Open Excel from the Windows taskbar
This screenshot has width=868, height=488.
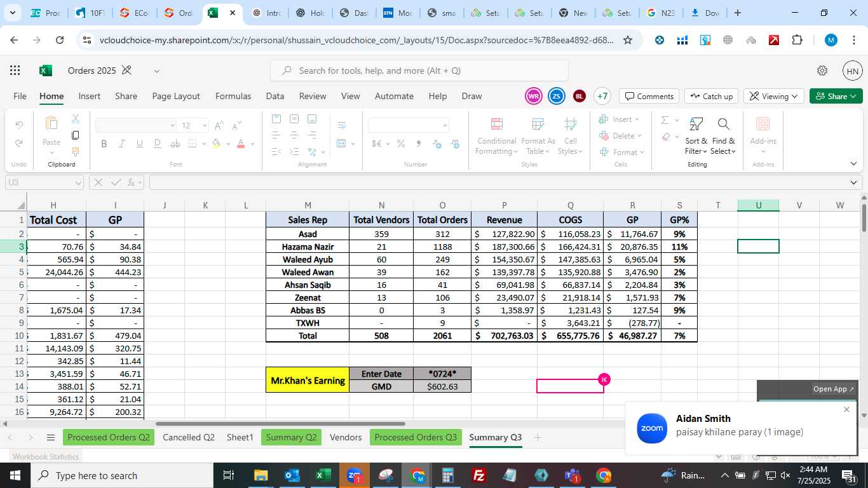point(323,475)
